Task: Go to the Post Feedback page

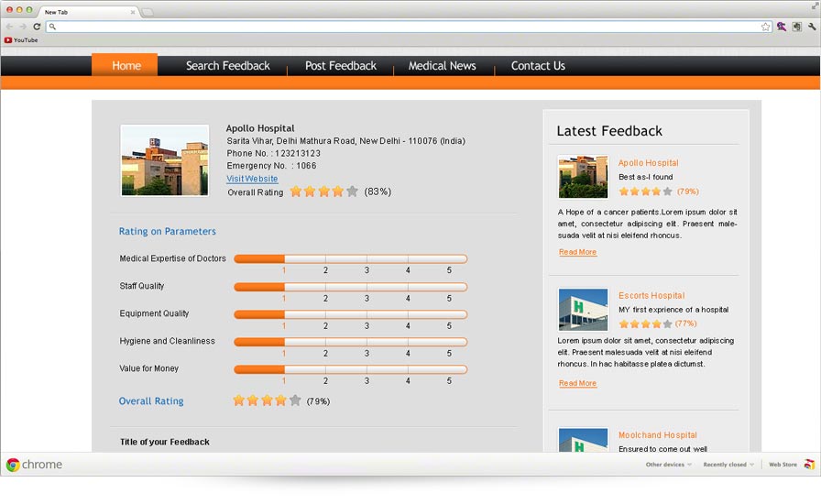Action: point(341,66)
